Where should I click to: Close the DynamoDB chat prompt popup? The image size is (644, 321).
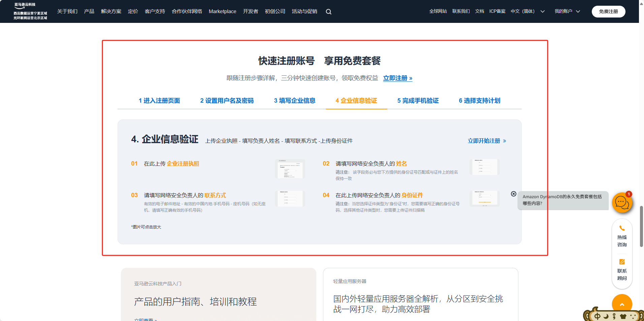tap(513, 194)
